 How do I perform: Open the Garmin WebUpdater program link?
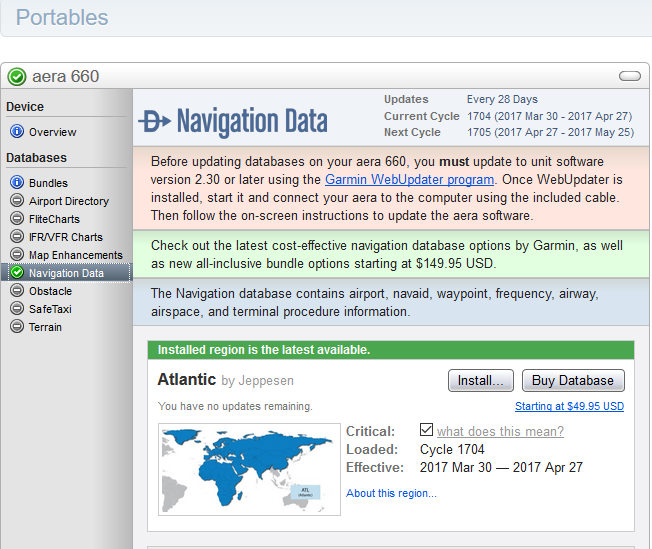coord(410,179)
